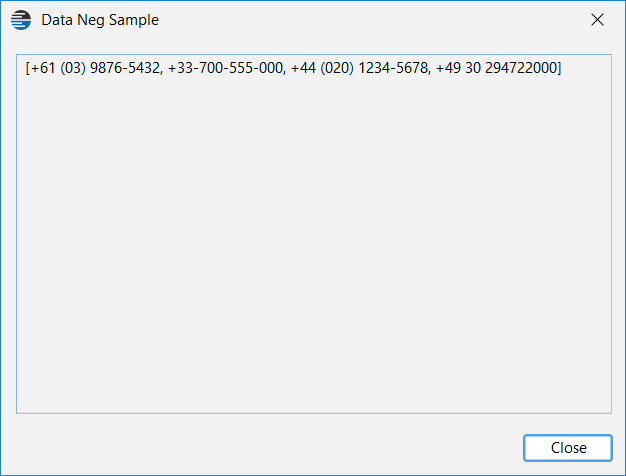The height and width of the screenshot is (476, 626).
Task: Click the Data Neg Sample title text
Action: 100,20
